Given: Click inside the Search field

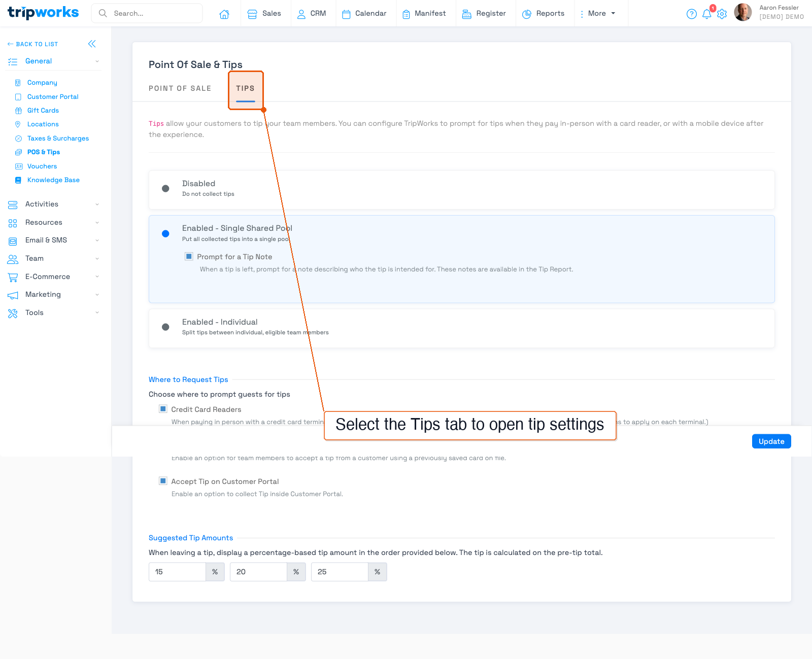Looking at the screenshot, I should tap(147, 13).
